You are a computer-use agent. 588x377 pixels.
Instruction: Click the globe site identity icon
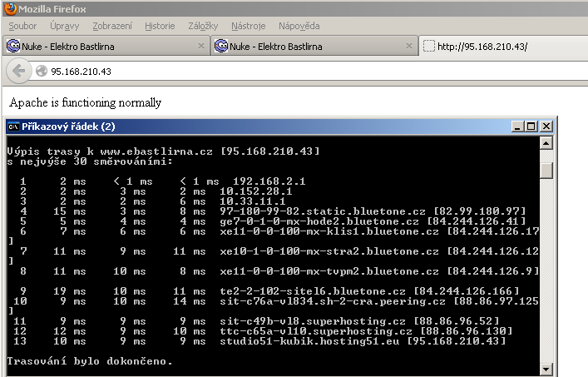(41, 72)
